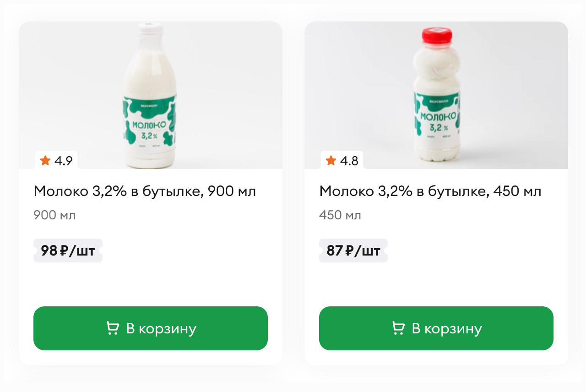Screen dimensions: 586x392
Task: Open the "Молоко 3,2% в бутылке, 900 мл" title
Action: tap(145, 191)
